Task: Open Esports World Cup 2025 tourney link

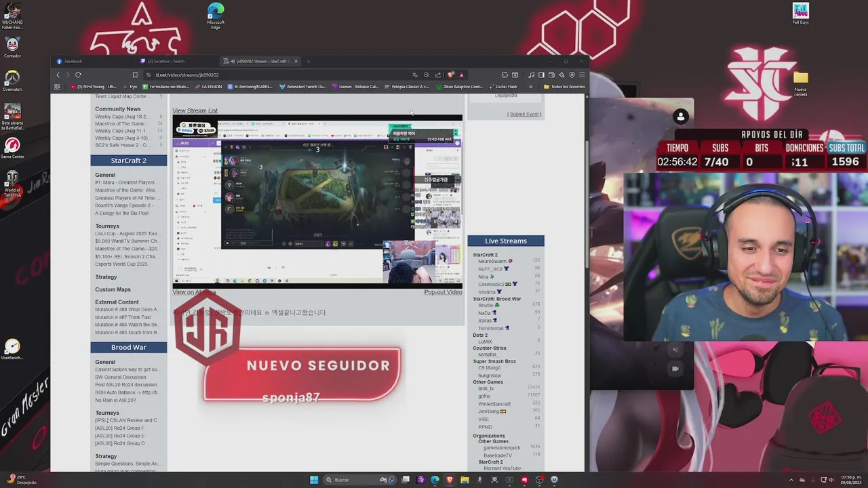Action: coord(121,264)
